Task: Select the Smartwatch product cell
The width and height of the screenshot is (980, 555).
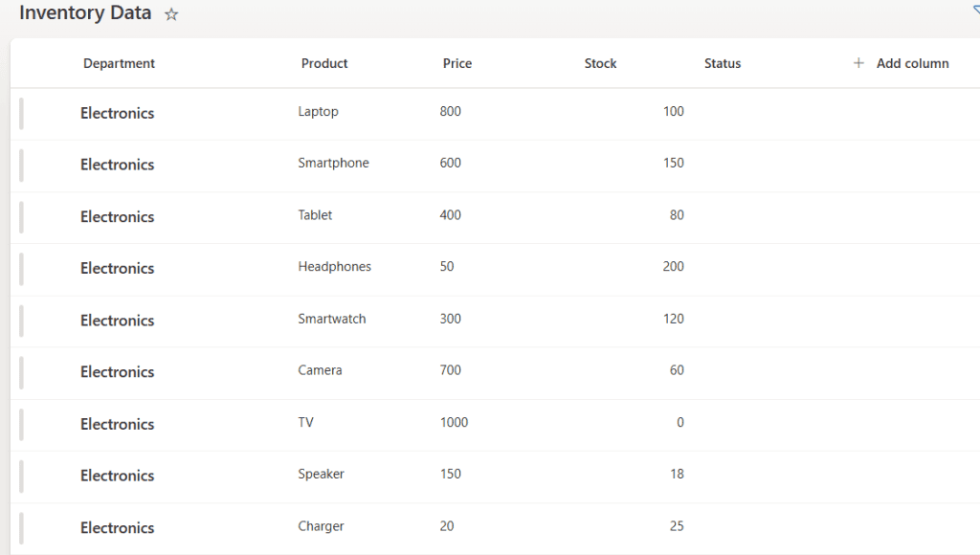Action: (x=332, y=319)
